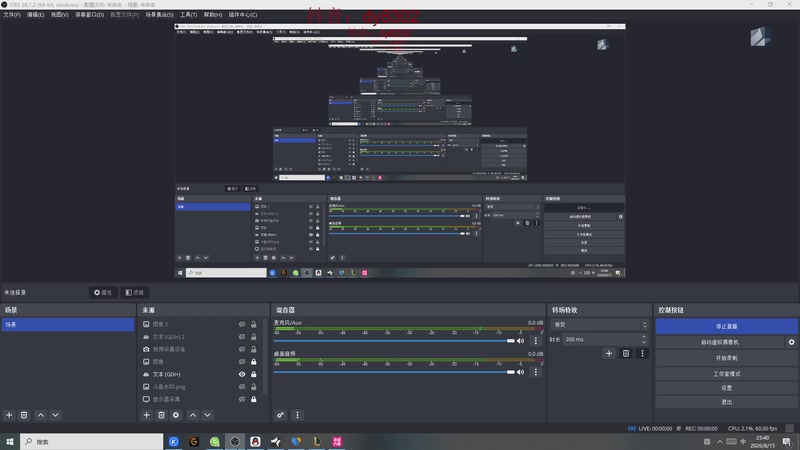
Task: Add a scene transition with plus icon
Action: [609, 353]
